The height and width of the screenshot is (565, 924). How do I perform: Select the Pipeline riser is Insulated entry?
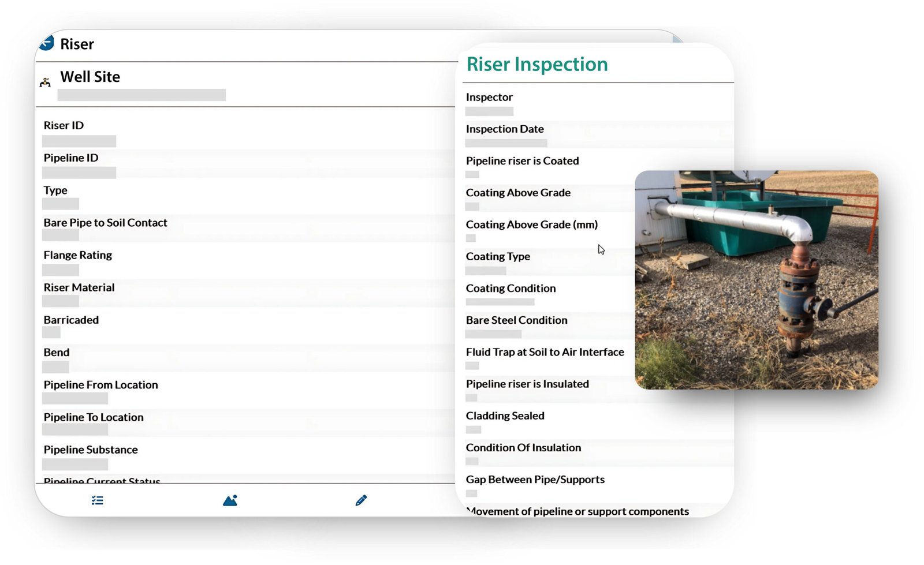[473, 397]
